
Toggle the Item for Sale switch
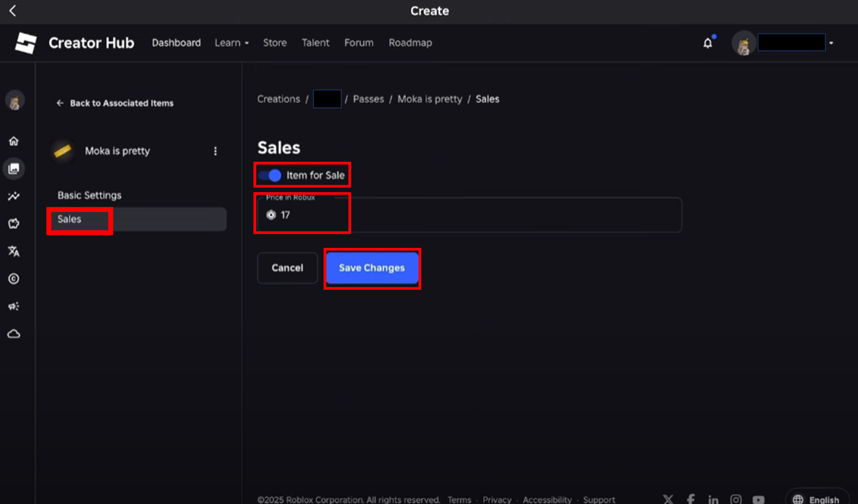(270, 175)
